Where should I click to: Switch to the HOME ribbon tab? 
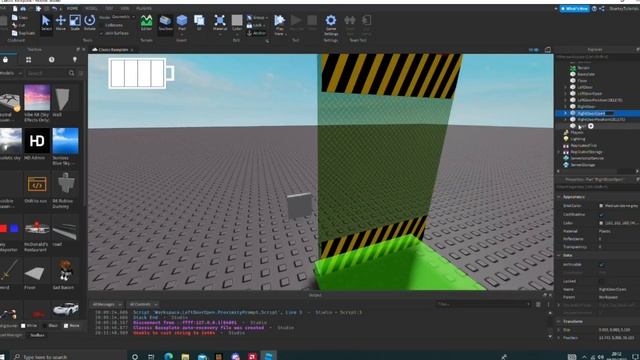pyautogui.click(x=72, y=8)
